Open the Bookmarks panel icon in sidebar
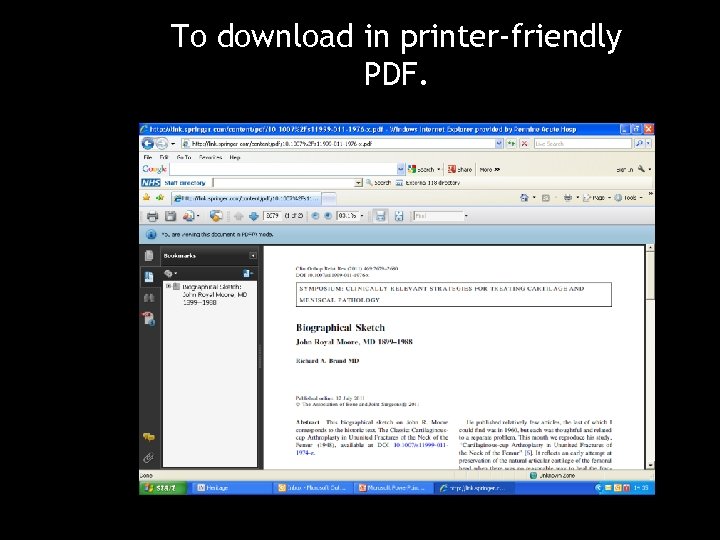 149,276
